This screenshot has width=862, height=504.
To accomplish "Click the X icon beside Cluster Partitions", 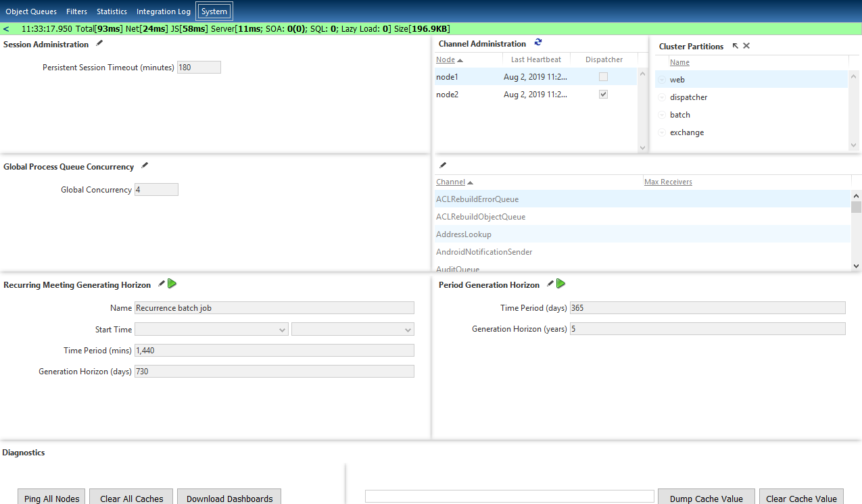I will click(746, 46).
